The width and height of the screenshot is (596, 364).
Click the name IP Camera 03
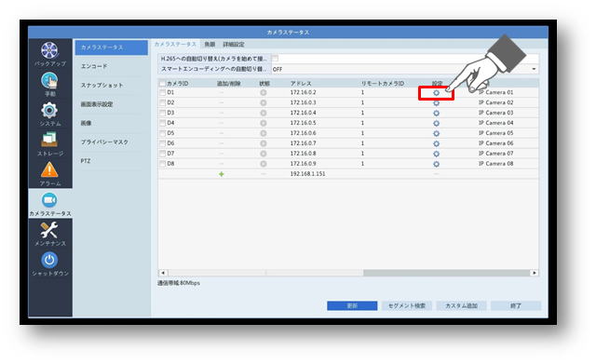click(495, 113)
